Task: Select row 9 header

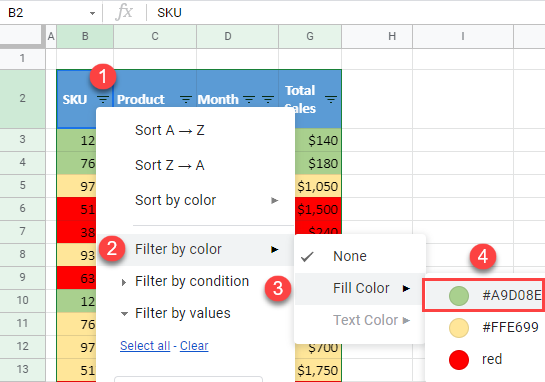Action: pyautogui.click(x=23, y=277)
